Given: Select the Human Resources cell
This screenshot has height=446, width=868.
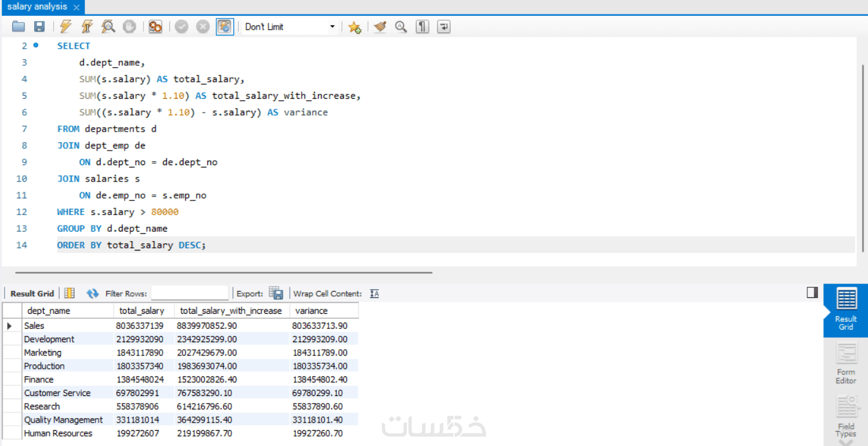Looking at the screenshot, I should point(67,433).
